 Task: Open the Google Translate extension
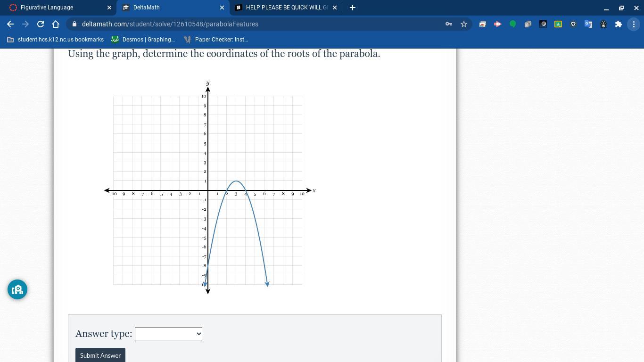[588, 24]
